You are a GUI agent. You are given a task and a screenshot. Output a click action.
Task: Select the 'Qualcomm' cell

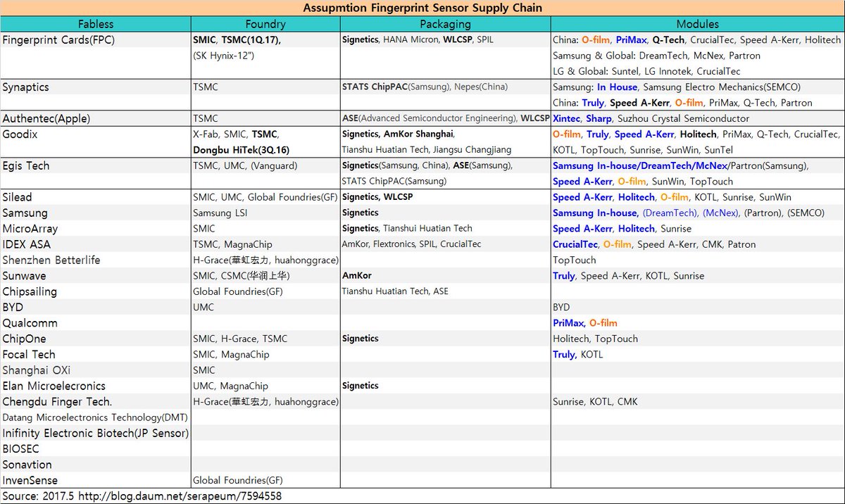[x=30, y=323]
